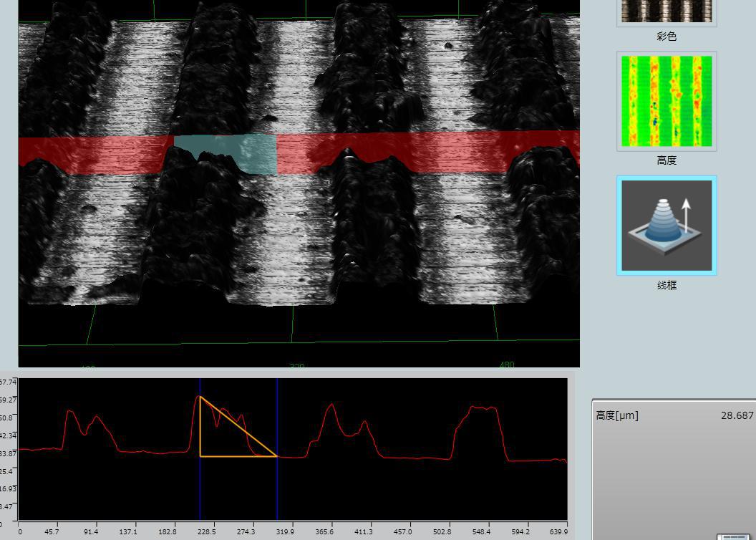Select the 线框 wireframe view icon
This screenshot has width=756, height=540.
[x=667, y=225]
